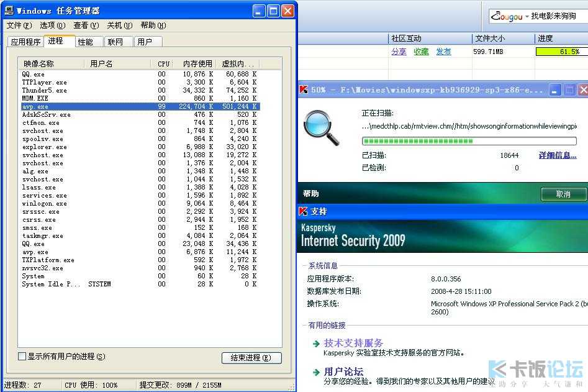
Task: Sort processes by the 映像名称 column header
Action: 53,64
